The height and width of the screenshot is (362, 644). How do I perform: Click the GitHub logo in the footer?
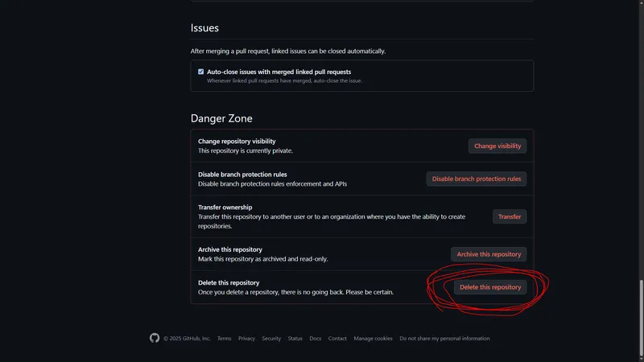155,339
